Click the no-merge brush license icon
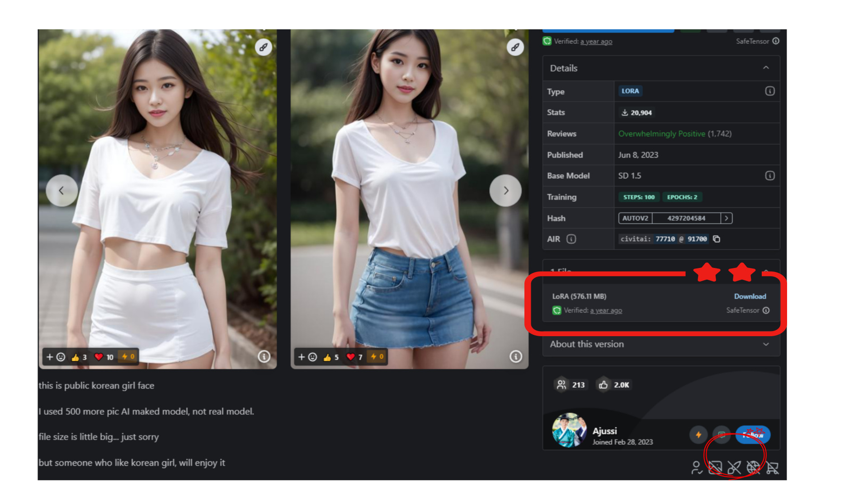868x488 pixels. (x=734, y=468)
